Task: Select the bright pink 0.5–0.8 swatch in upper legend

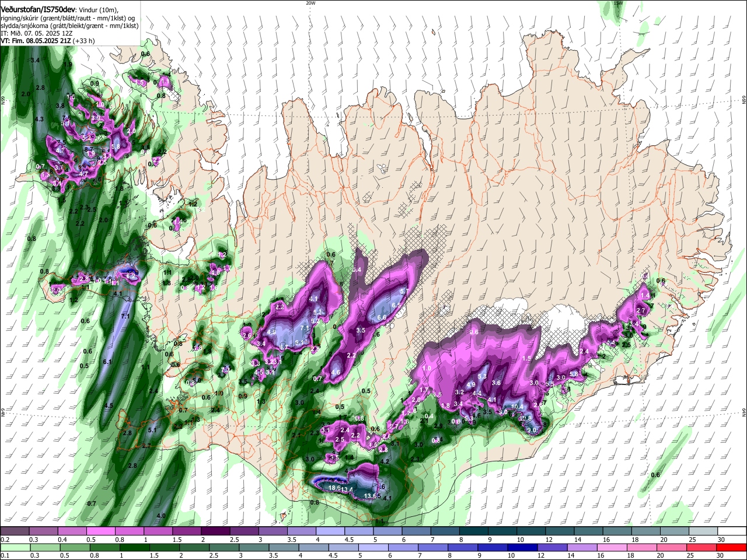Action: 100,531
